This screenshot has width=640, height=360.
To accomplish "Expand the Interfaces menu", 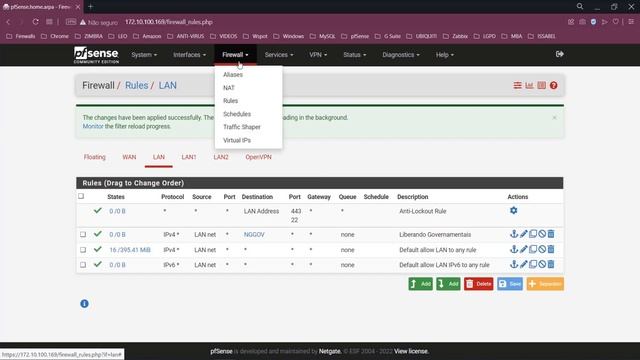I will click(189, 55).
